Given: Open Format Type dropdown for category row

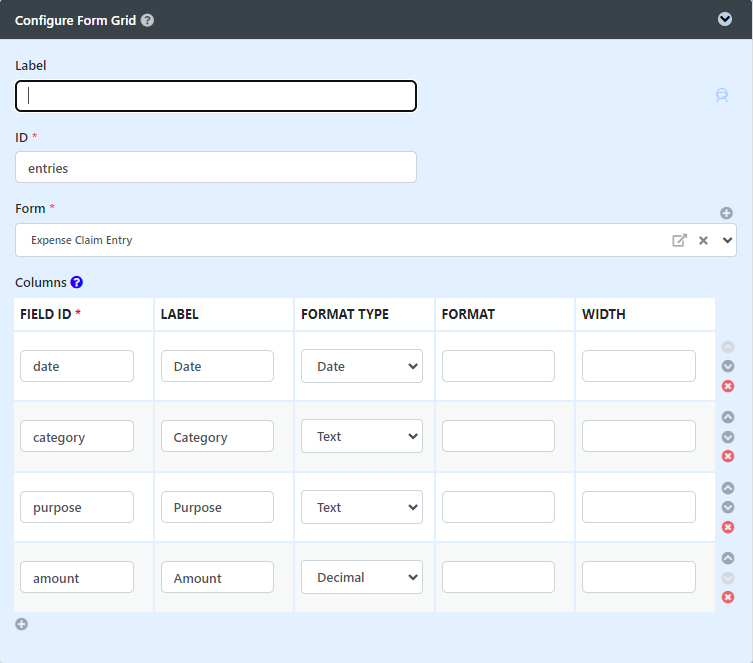Looking at the screenshot, I should pyautogui.click(x=361, y=436).
